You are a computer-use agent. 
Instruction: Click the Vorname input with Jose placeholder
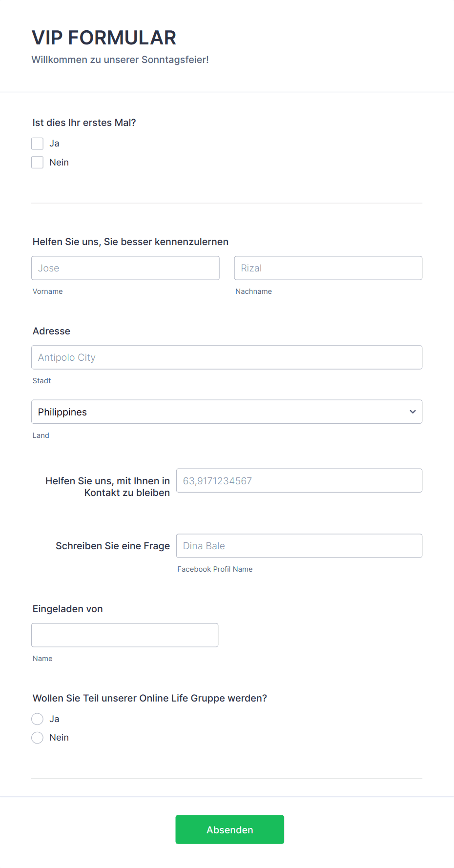125,268
